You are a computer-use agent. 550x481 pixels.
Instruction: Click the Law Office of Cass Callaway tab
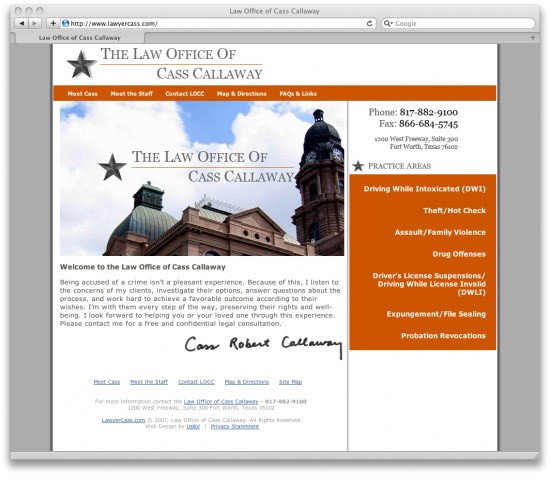[x=80, y=38]
